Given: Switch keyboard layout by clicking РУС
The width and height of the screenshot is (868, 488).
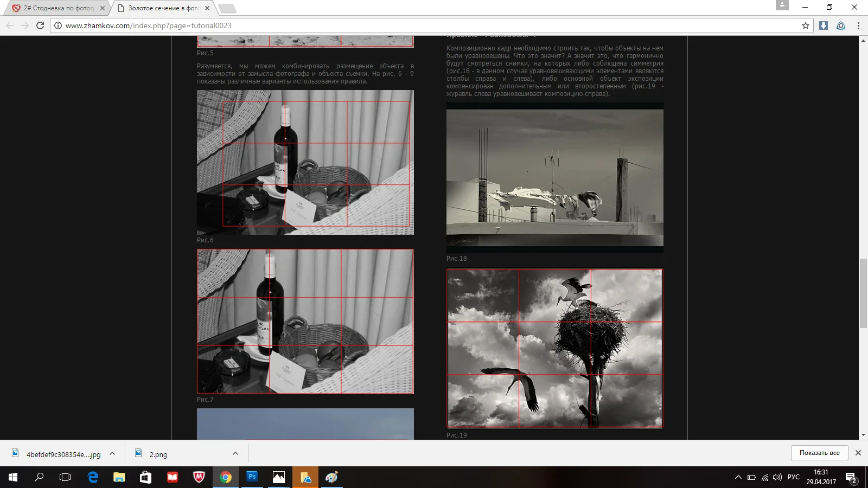Looking at the screenshot, I should (793, 478).
